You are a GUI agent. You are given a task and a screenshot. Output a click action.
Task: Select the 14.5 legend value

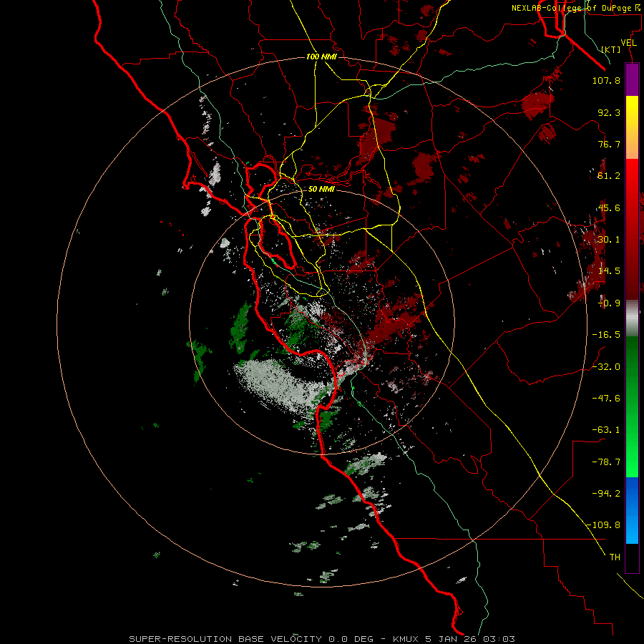(609, 271)
